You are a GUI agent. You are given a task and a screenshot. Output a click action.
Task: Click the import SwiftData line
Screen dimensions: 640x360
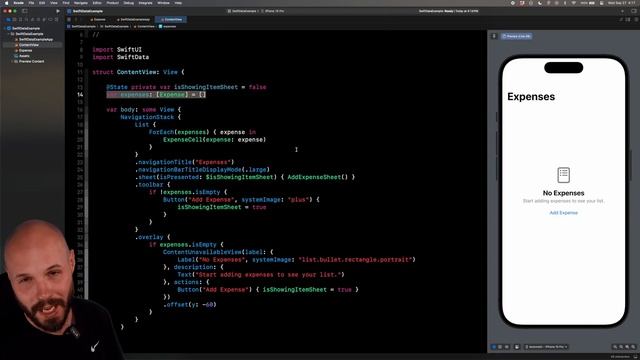pyautogui.click(x=120, y=57)
